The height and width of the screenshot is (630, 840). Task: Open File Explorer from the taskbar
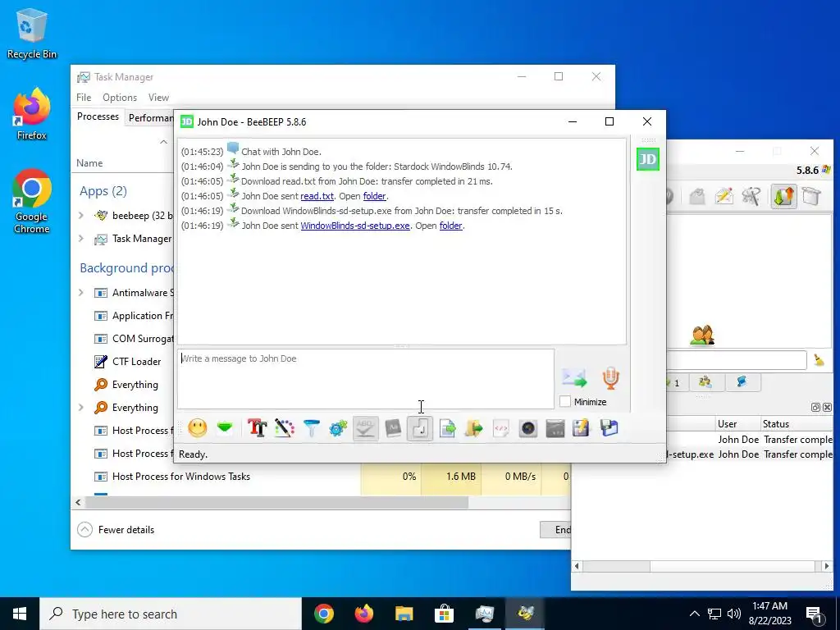point(404,614)
